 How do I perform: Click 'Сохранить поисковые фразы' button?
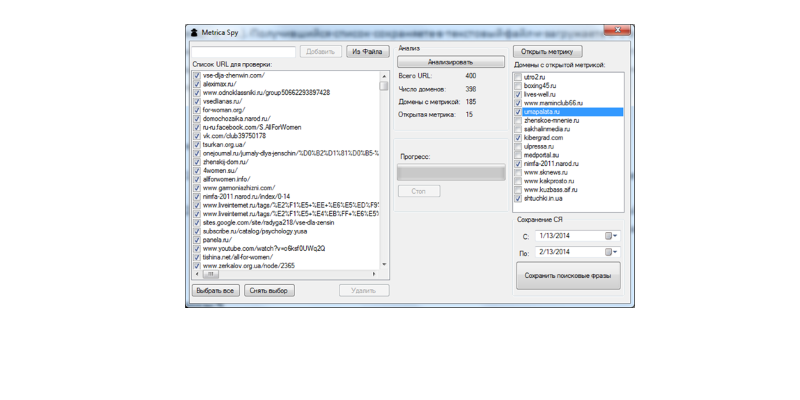567,275
